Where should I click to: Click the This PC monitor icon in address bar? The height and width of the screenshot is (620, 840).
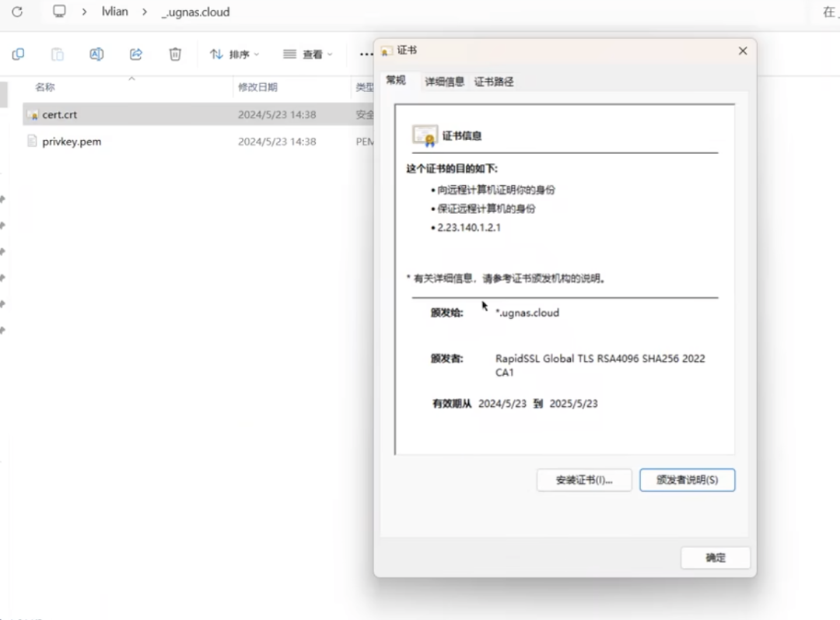coord(59,11)
